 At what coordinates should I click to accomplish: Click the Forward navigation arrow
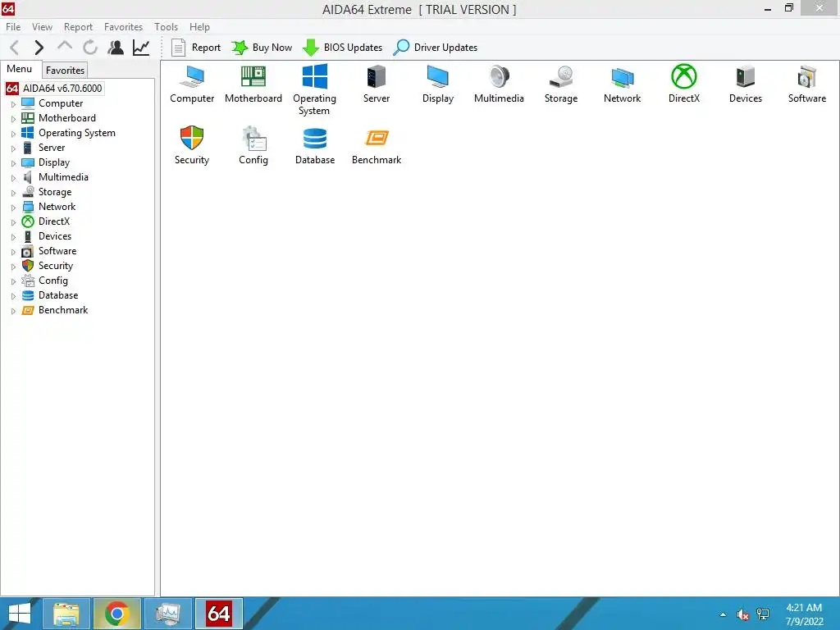(x=39, y=48)
